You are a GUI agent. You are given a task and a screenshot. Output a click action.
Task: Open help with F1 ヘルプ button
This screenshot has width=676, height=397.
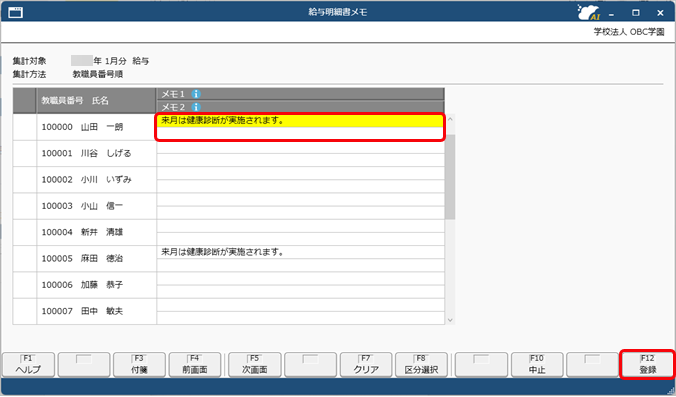click(28, 365)
